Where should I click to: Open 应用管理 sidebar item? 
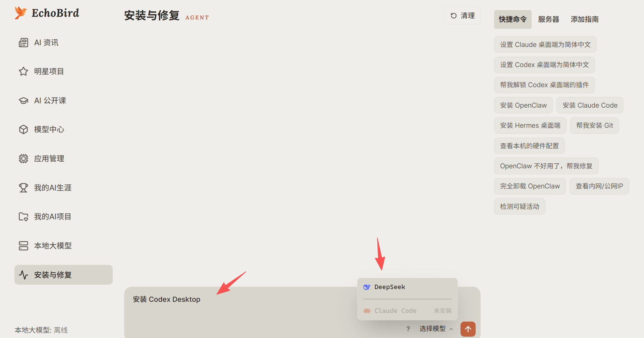[x=63, y=159]
